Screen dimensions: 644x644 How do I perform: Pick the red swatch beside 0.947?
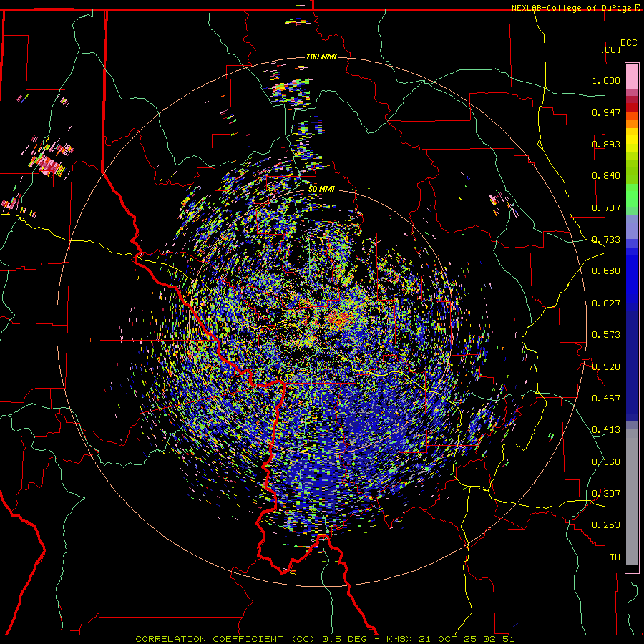pyautogui.click(x=632, y=107)
